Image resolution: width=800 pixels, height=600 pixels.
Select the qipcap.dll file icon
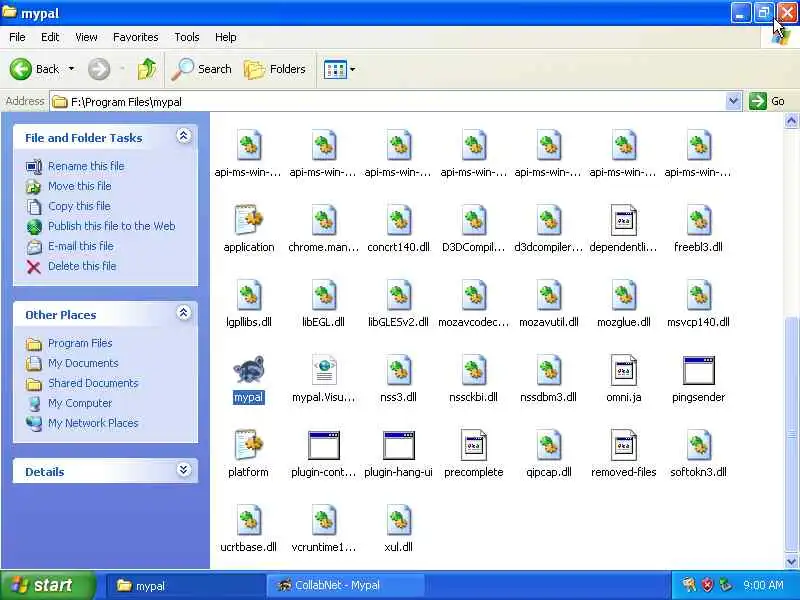[x=548, y=445]
